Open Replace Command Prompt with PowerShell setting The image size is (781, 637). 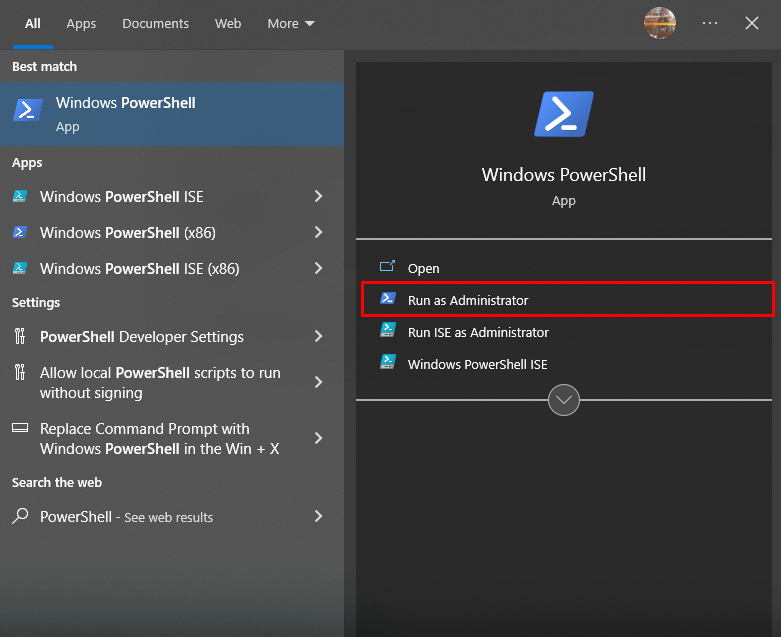(172, 438)
